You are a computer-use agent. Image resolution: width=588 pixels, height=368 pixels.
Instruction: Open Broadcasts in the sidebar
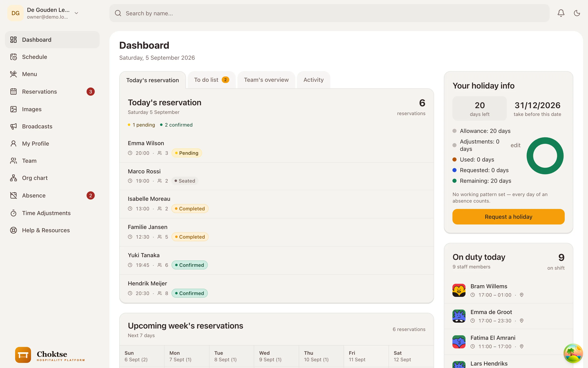52,126
